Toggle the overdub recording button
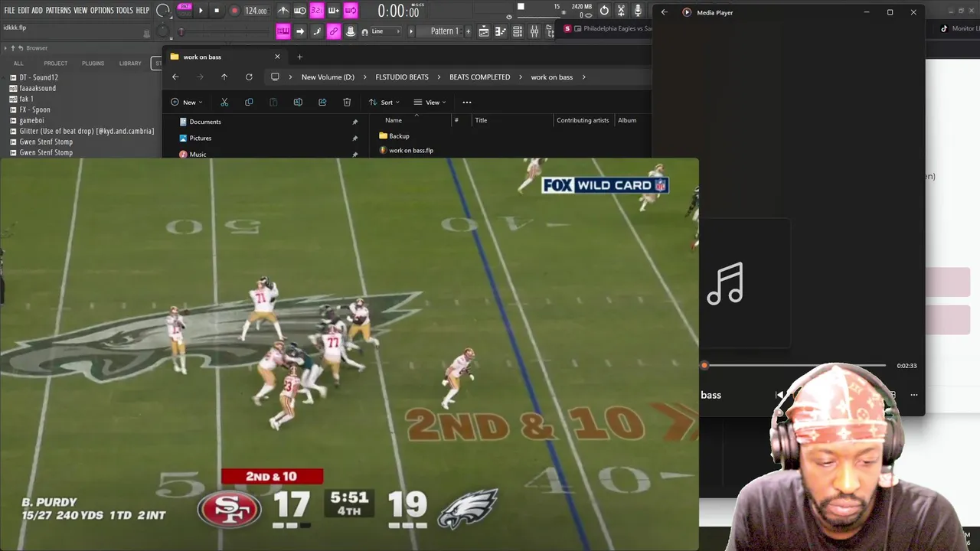 (334, 11)
